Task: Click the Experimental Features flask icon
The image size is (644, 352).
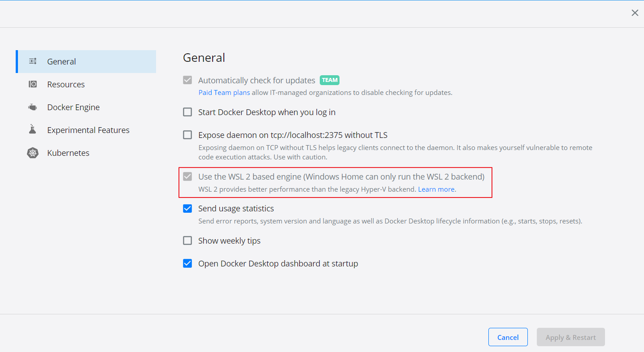Action: tap(32, 130)
